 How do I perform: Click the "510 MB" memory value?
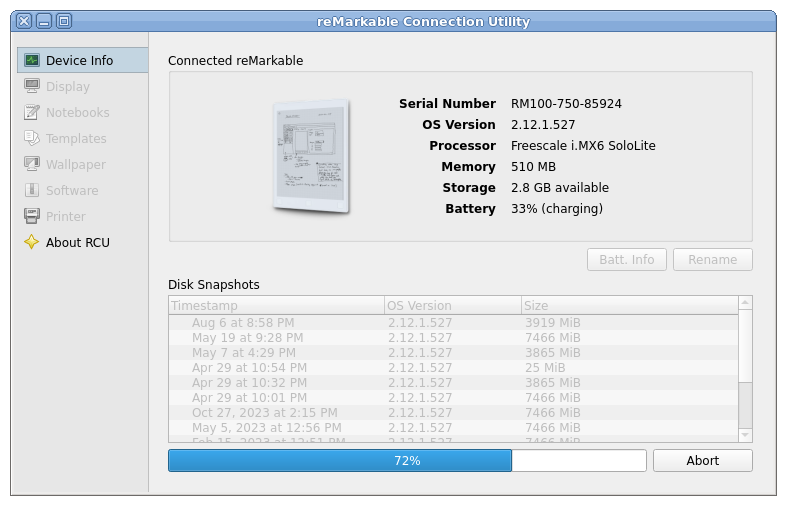click(x=533, y=167)
